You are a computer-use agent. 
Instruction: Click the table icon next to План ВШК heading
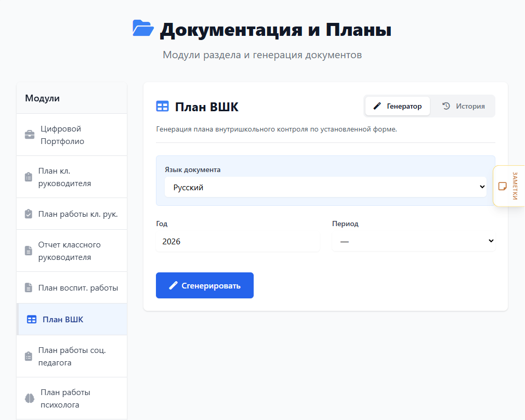162,107
